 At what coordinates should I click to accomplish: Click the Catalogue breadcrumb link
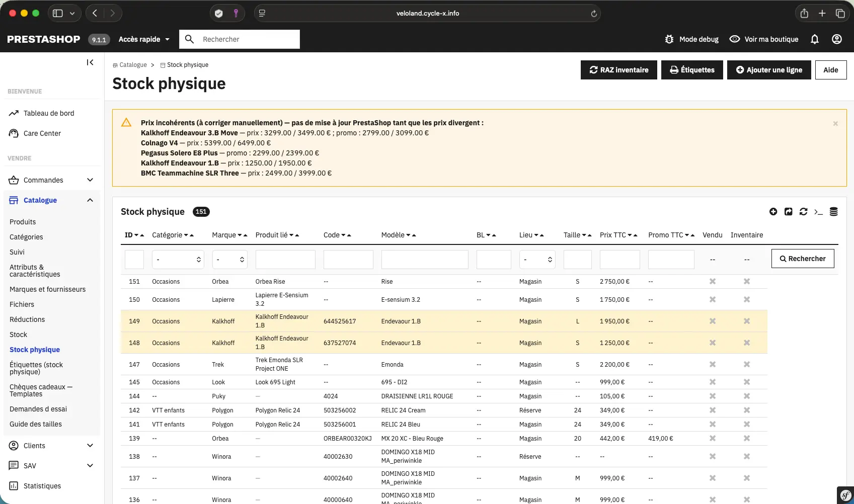click(x=133, y=65)
